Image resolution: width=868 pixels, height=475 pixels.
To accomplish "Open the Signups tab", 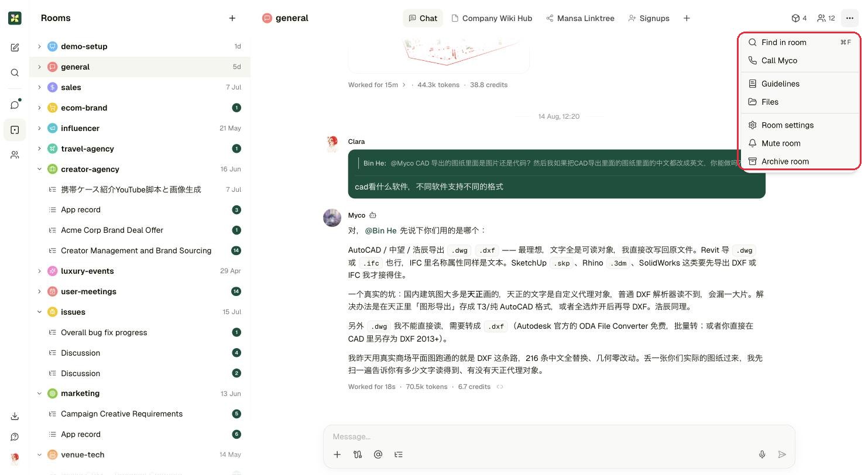I will [x=649, y=18].
